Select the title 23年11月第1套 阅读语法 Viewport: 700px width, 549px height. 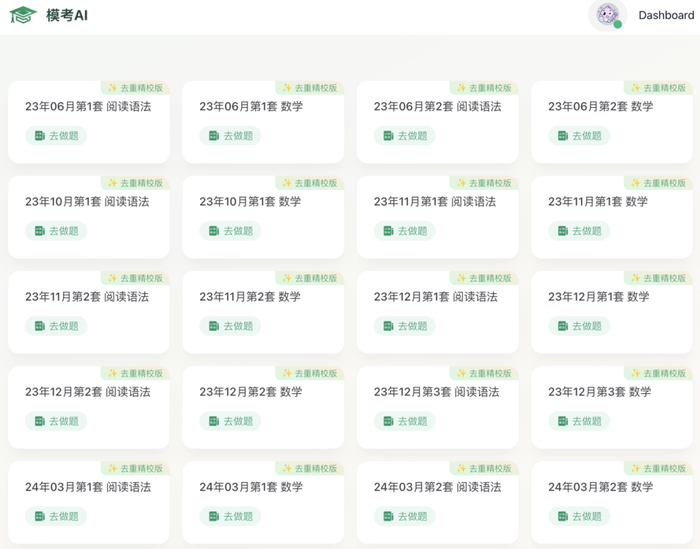click(435, 201)
